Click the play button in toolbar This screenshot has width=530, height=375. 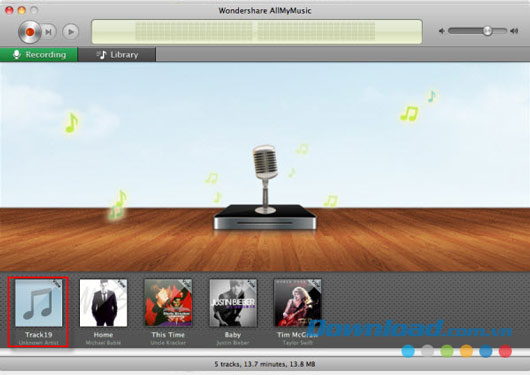click(x=71, y=32)
